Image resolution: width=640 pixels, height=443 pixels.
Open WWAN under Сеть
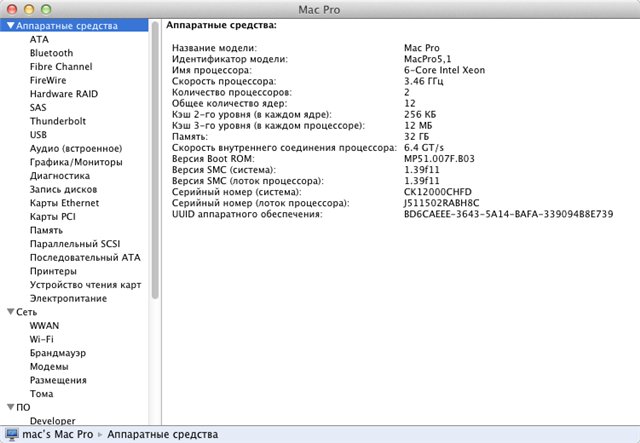tap(44, 326)
